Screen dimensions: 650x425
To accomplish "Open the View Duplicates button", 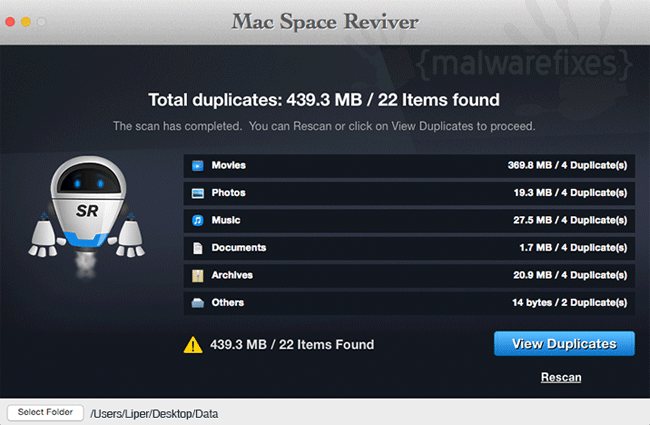I will click(x=564, y=343).
